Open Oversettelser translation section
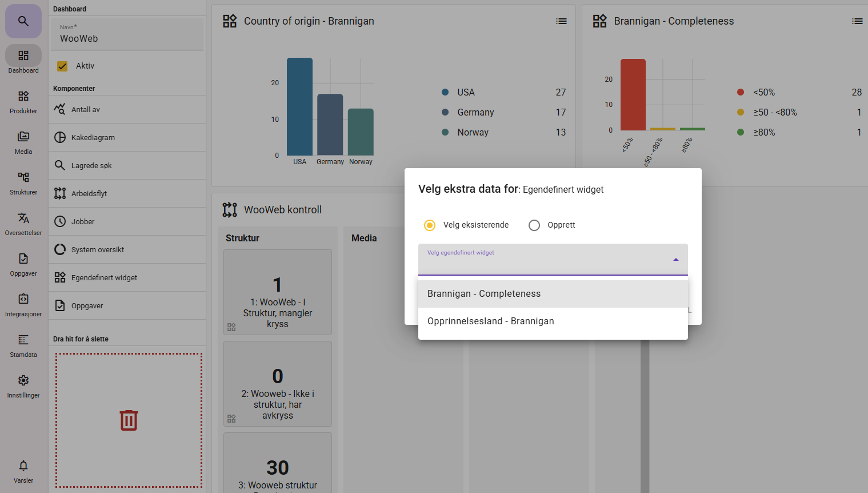Image resolution: width=868 pixels, height=493 pixels. point(23,223)
